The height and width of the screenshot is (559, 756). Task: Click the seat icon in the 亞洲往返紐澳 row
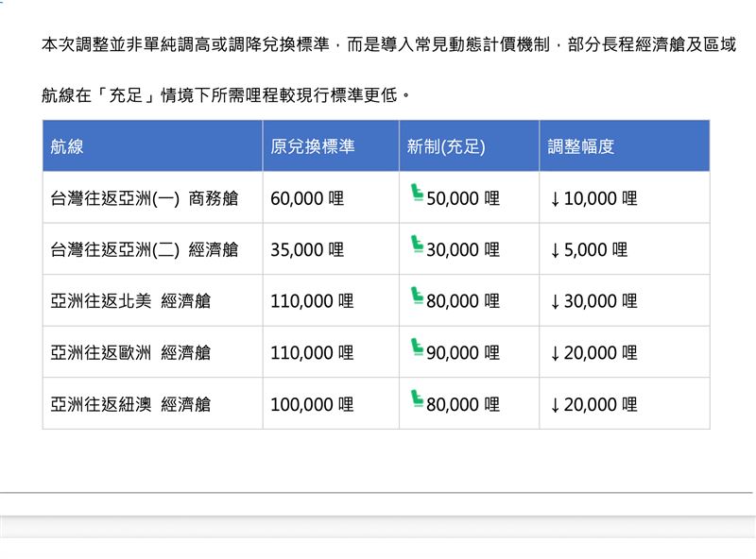pyautogui.click(x=417, y=399)
